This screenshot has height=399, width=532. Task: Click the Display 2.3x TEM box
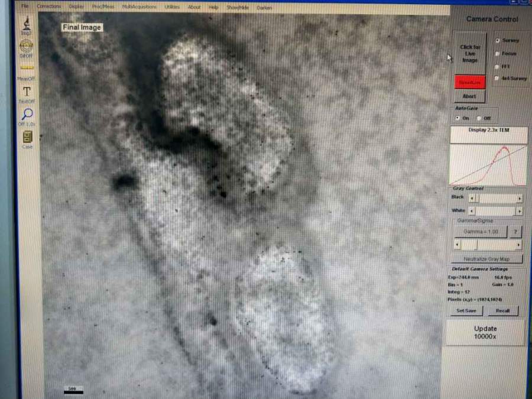(x=489, y=134)
